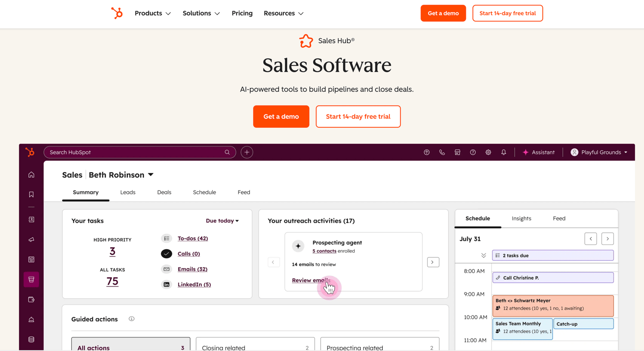644x351 pixels.
Task: Open the Commerce wallet icon in the sidebar
Action: click(x=31, y=300)
